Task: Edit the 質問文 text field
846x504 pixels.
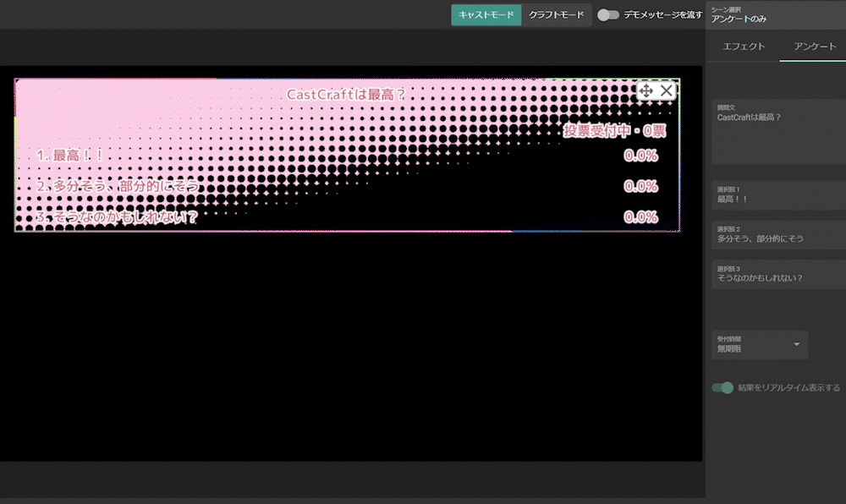Action: point(778,132)
